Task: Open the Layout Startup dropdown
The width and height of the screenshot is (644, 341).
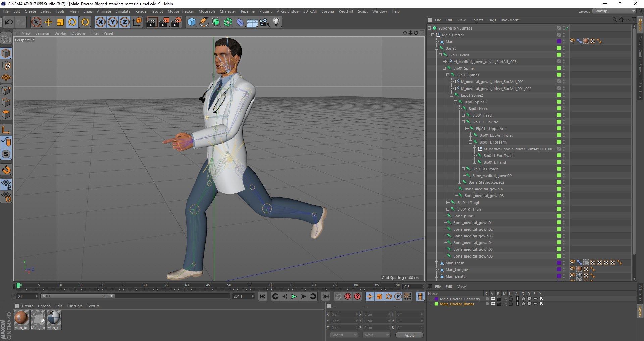Action: click(614, 11)
